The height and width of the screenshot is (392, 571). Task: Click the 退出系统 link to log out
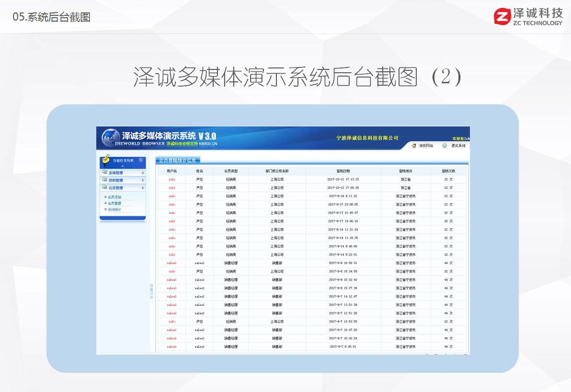click(458, 146)
